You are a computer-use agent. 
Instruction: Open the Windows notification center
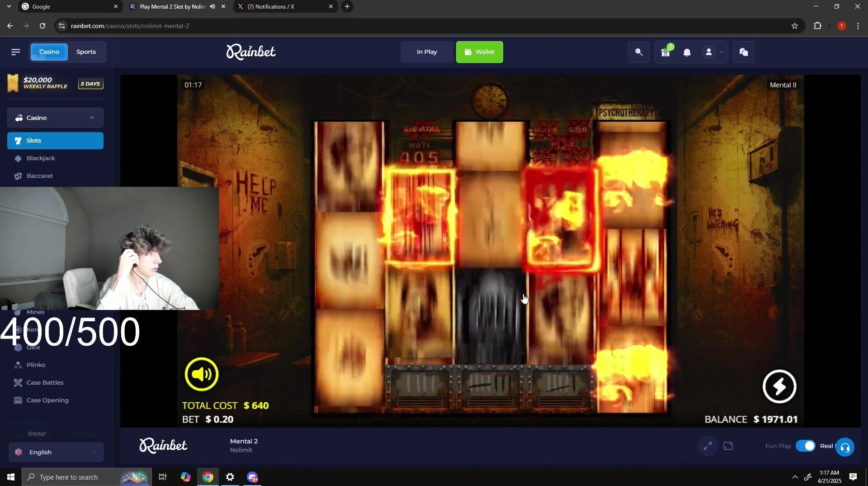853,477
